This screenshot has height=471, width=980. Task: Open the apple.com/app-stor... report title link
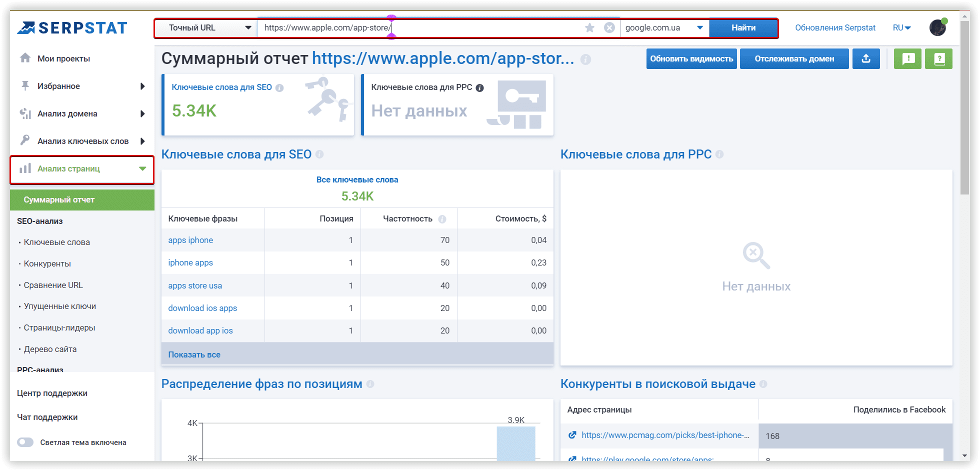click(x=443, y=58)
